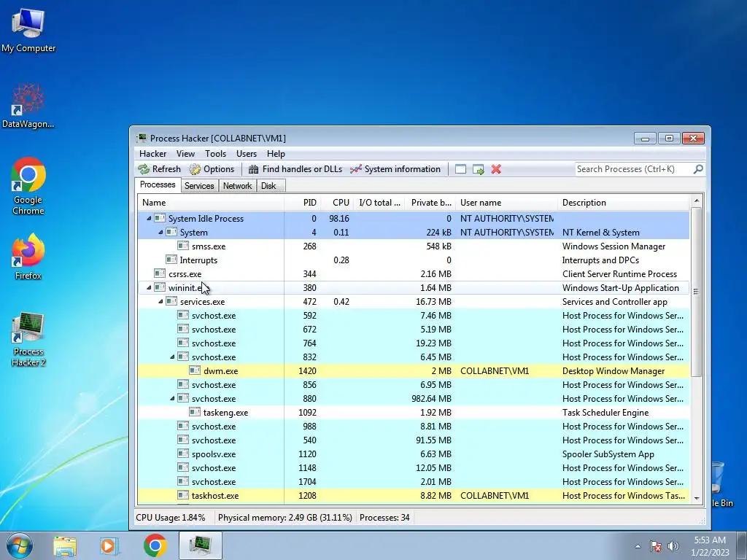
Task: Click the csrss.exe process icon
Action: [160, 273]
